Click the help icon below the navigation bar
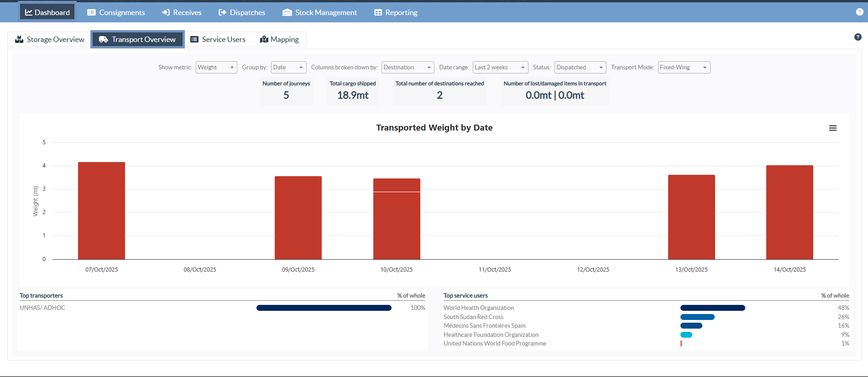868x377 pixels. [x=858, y=37]
